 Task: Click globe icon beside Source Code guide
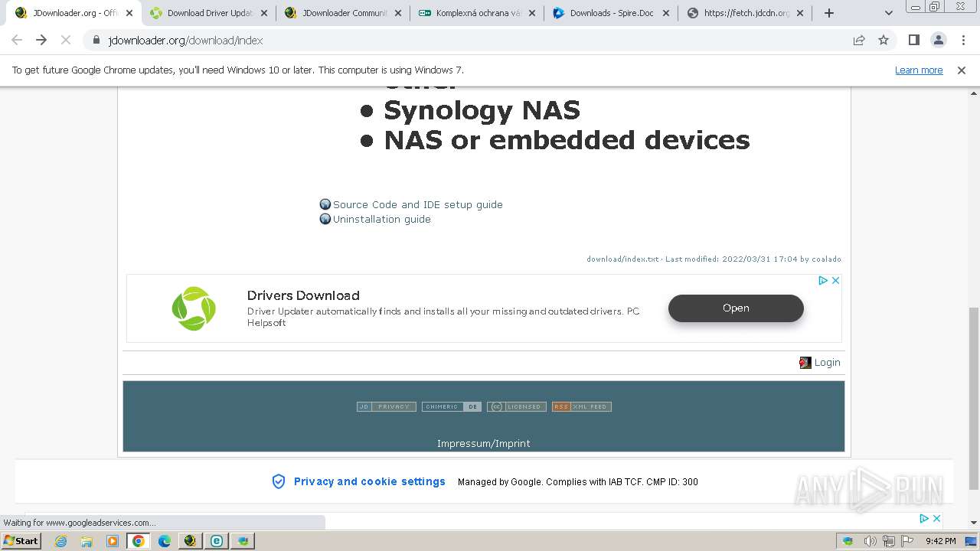[325, 204]
